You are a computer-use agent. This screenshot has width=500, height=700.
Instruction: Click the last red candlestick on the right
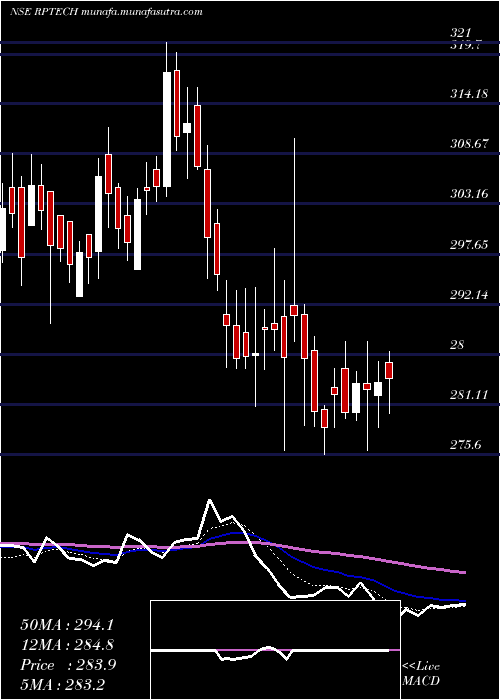click(x=389, y=371)
